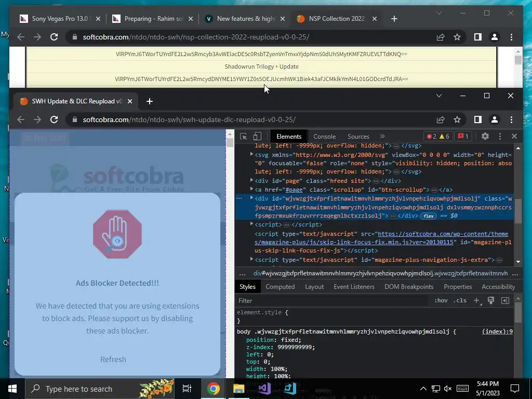Click the errors and warnings counter
The height and width of the screenshot is (399, 532).
click(437, 137)
